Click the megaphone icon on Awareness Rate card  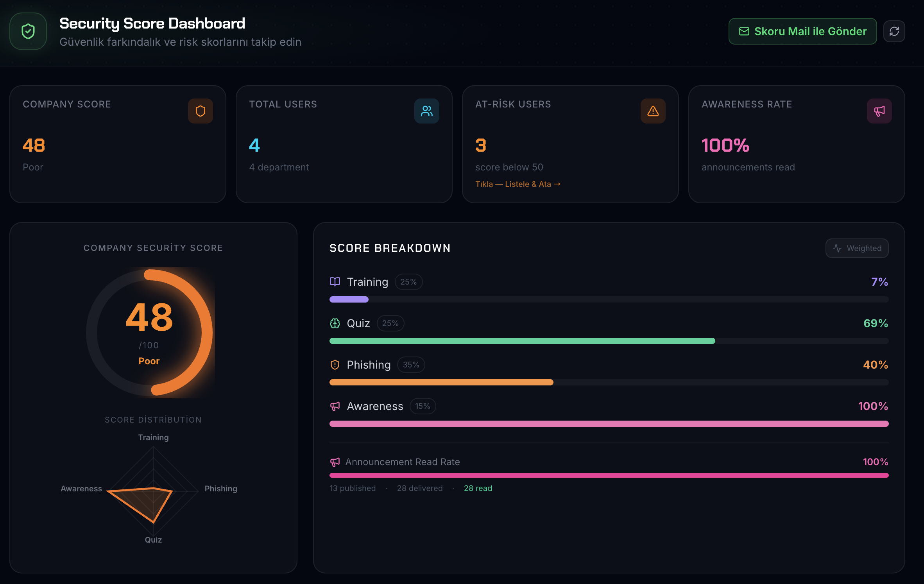(x=879, y=111)
